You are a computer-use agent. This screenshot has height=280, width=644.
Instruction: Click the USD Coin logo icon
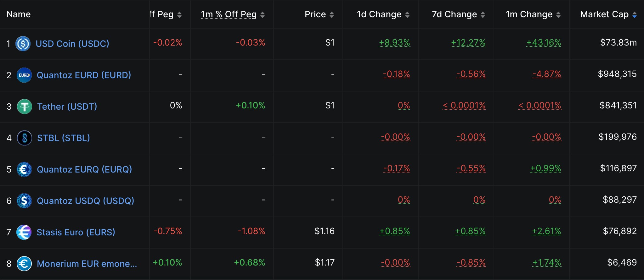[23, 44]
